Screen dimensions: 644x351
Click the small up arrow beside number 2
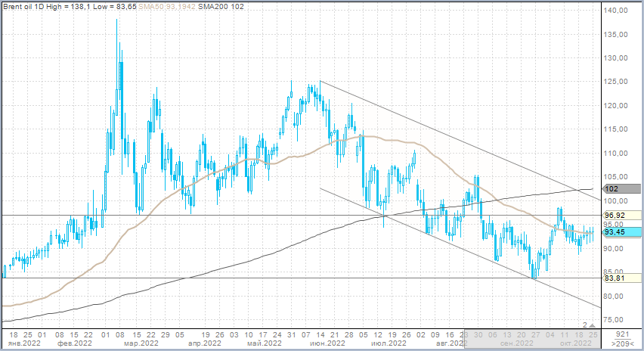tap(592, 325)
